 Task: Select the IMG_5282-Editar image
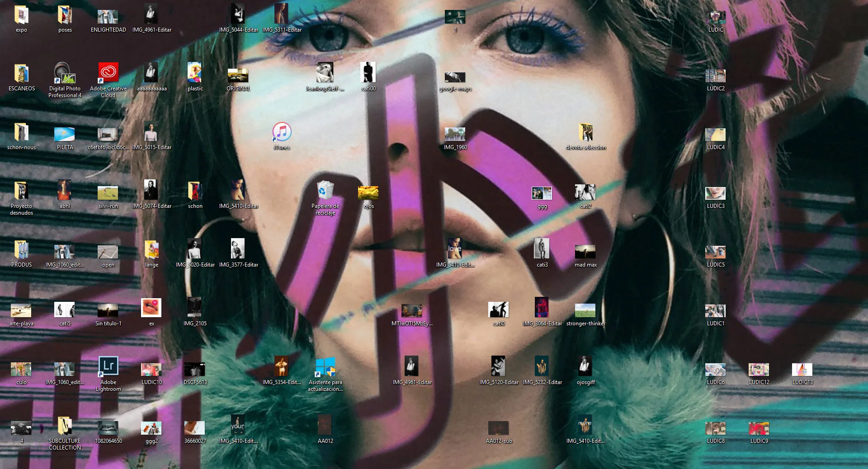542,366
